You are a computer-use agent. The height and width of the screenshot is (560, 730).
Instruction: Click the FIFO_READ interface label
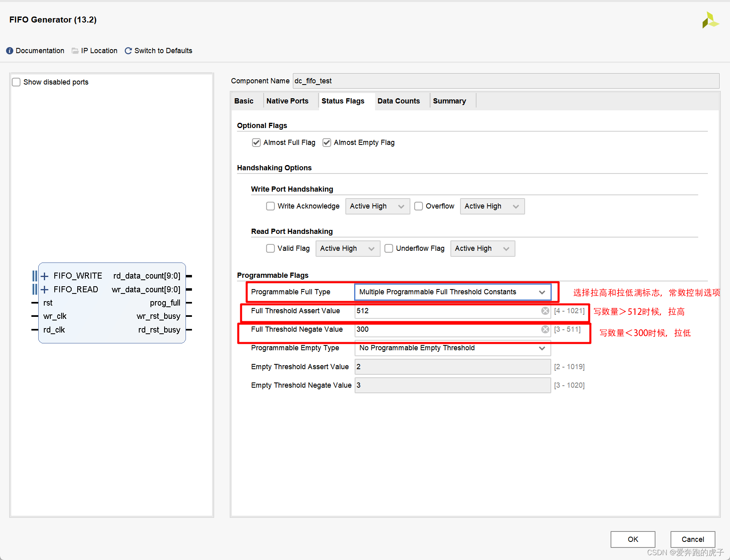point(76,289)
